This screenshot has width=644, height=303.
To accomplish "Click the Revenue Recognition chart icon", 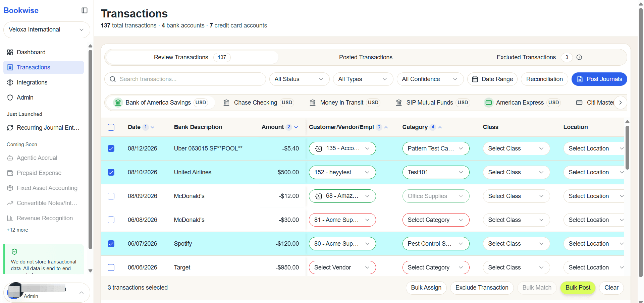I will click(10, 218).
